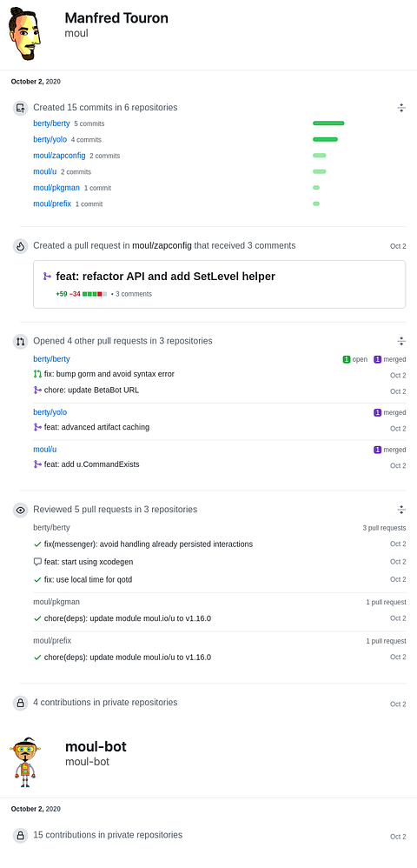
Task: Click Manfred Touron's avatar image
Action: (x=25, y=34)
